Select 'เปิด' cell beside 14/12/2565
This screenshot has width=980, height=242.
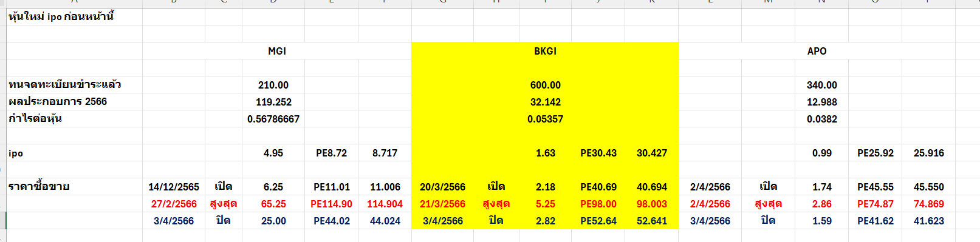coord(223,186)
